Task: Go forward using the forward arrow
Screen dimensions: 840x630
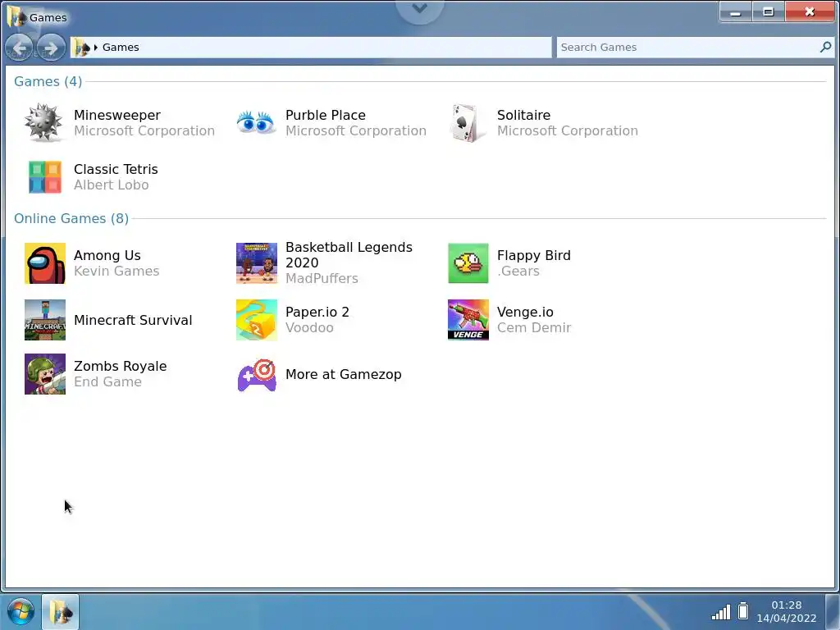Action: [51, 48]
